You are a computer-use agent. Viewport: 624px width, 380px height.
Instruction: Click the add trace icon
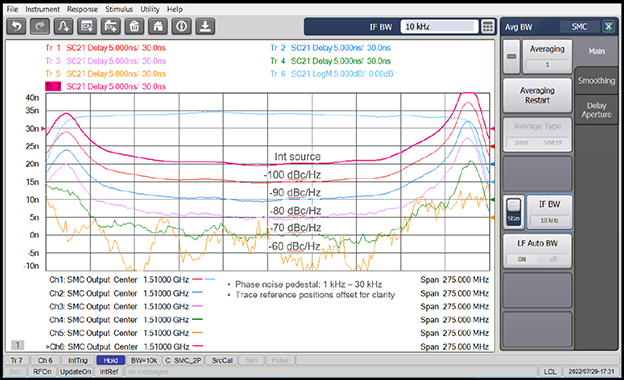pos(63,27)
